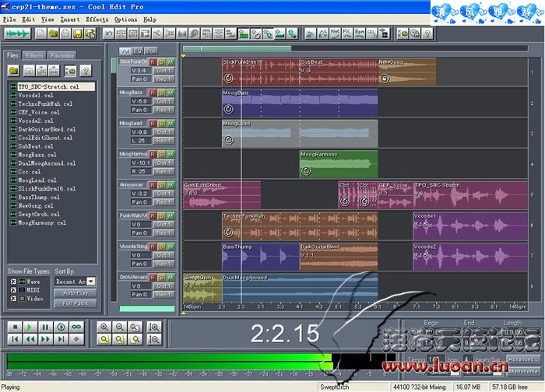Image resolution: width=545 pixels, height=392 pixels.
Task: Click the Files panel question-mark help icon
Action: [x=86, y=71]
